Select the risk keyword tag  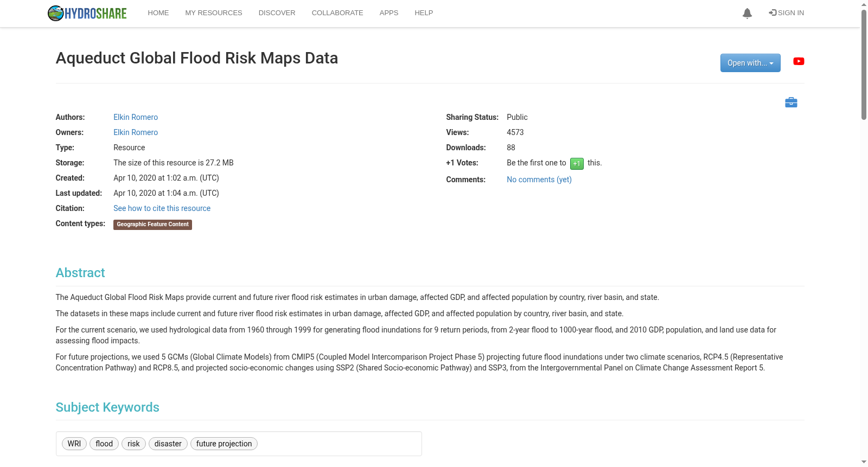point(133,444)
